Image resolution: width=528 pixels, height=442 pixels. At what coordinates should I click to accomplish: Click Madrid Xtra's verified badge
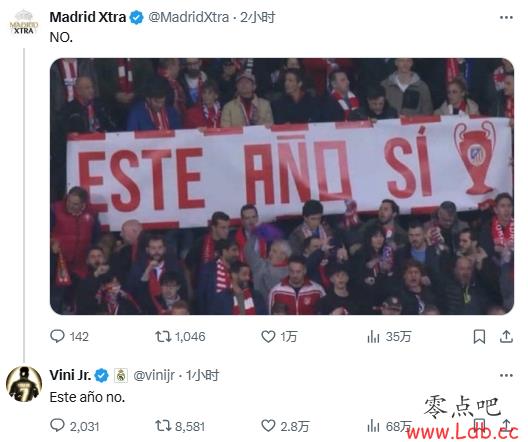tap(136, 18)
